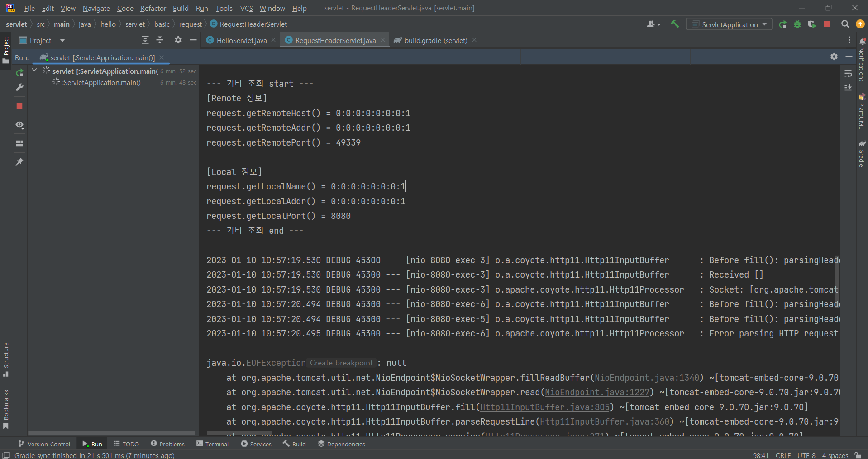
Task: Open Project panel gear options
Action: [178, 40]
